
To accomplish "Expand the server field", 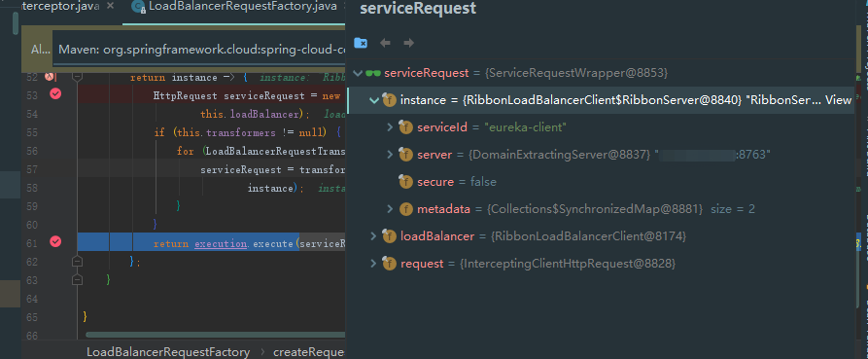I will pyautogui.click(x=391, y=155).
